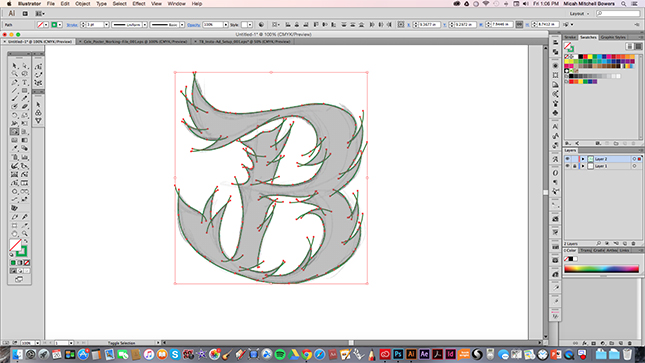
Task: Open the Object menu
Action: pyautogui.click(x=82, y=4)
